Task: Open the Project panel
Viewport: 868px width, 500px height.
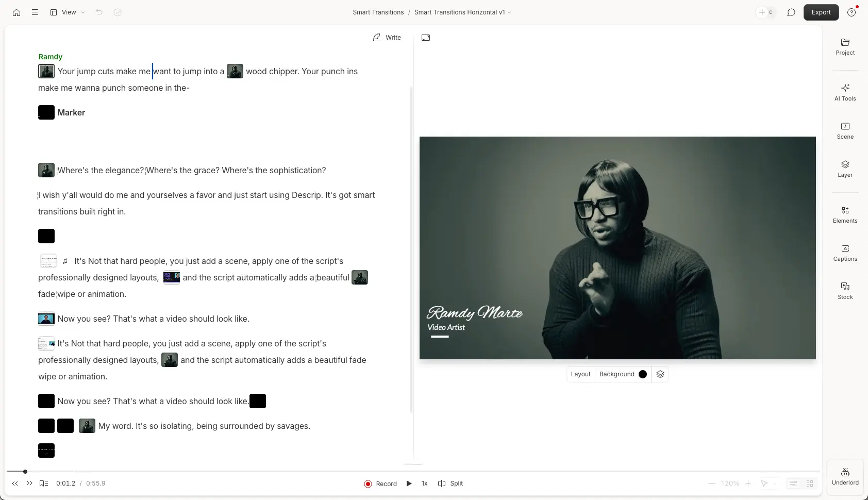Action: click(x=845, y=47)
